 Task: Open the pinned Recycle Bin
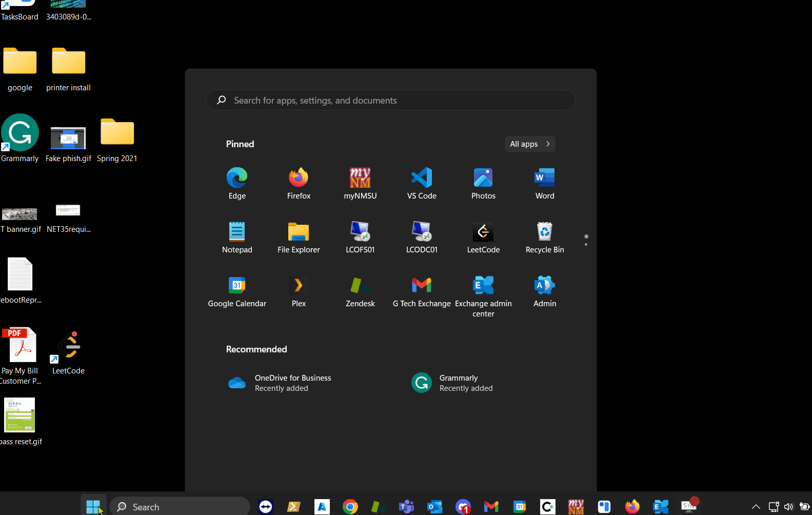[x=545, y=237]
